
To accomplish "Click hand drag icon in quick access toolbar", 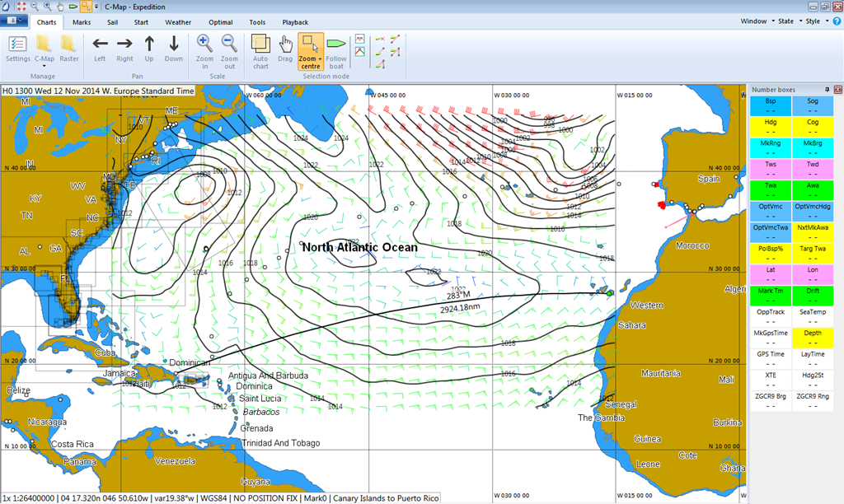I will (60, 7).
